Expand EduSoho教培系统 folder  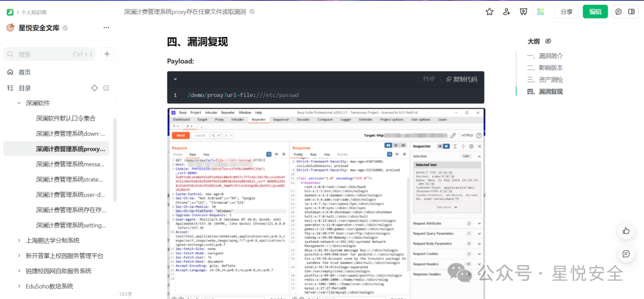click(19, 286)
